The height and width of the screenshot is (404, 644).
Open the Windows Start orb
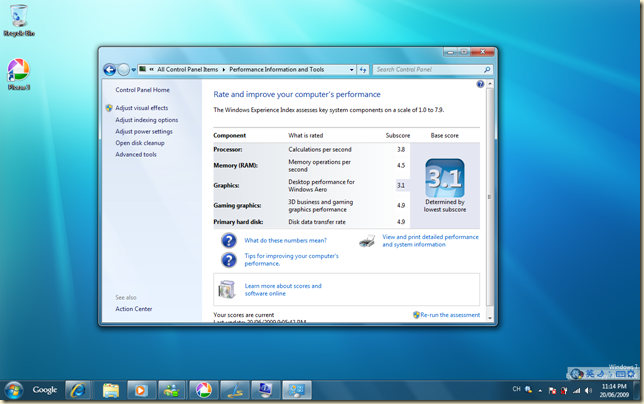(x=14, y=390)
